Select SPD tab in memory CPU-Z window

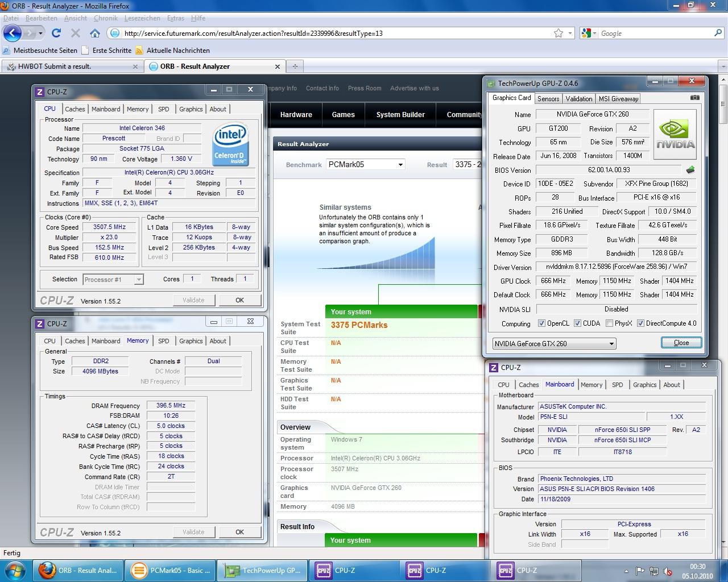tap(164, 341)
